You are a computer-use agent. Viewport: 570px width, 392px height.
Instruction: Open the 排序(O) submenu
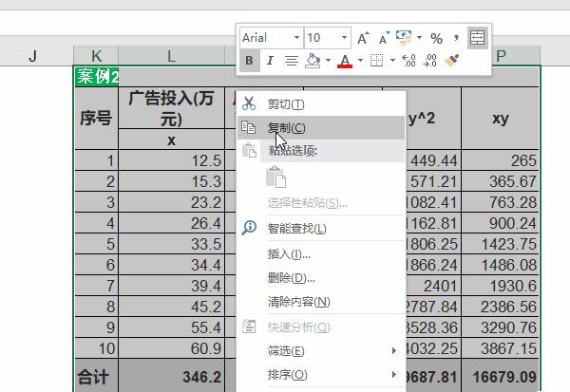coord(321,375)
